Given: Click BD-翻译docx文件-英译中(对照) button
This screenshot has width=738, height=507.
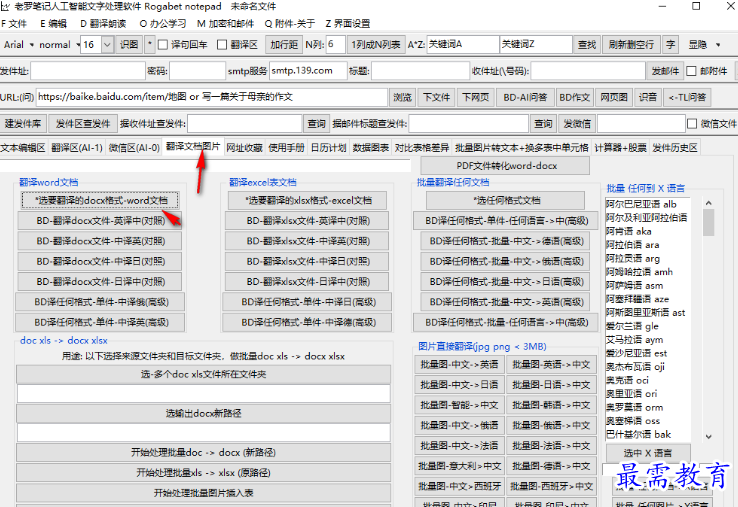Looking at the screenshot, I should pos(100,221).
